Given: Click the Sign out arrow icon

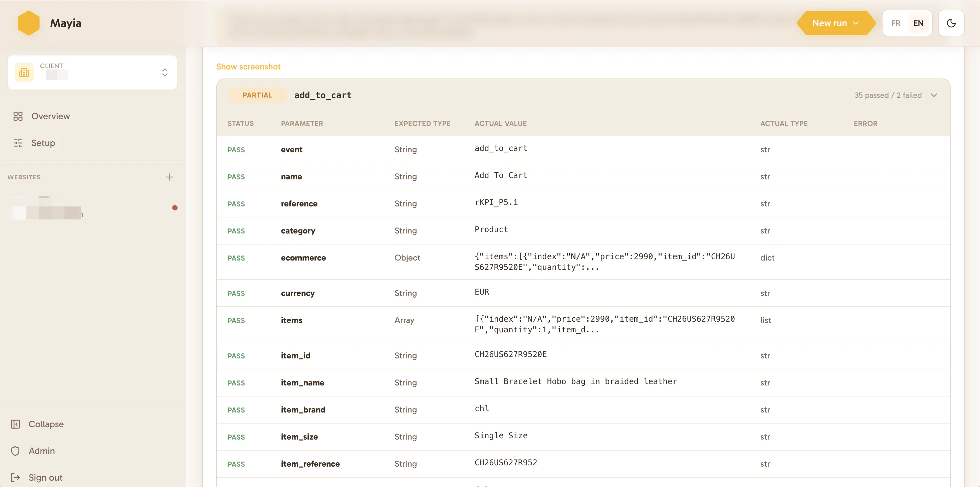Looking at the screenshot, I should (15, 478).
